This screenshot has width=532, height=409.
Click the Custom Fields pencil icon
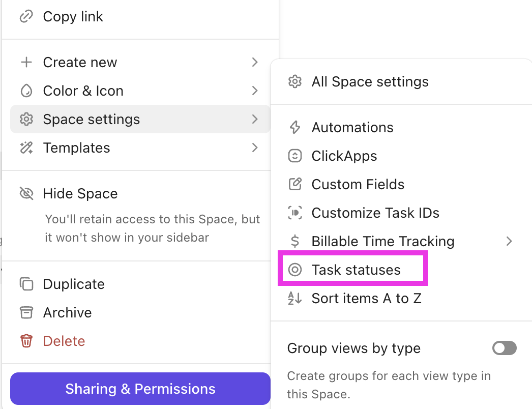tap(295, 184)
